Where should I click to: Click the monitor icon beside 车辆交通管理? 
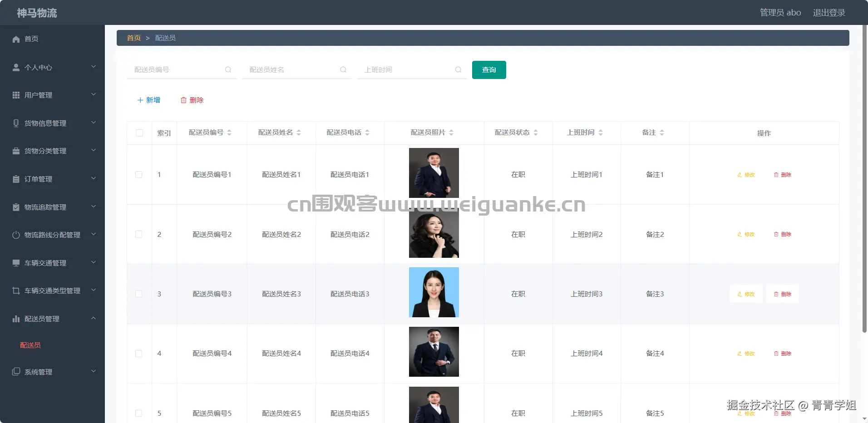point(16,263)
